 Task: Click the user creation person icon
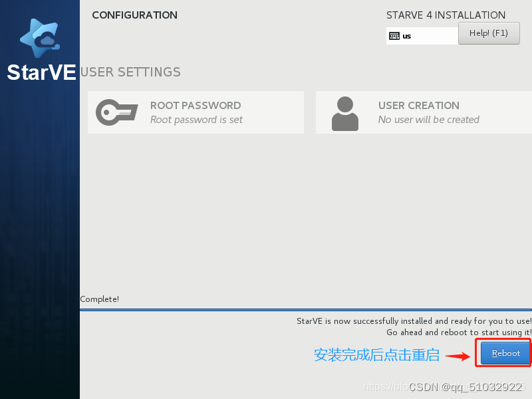(344, 114)
